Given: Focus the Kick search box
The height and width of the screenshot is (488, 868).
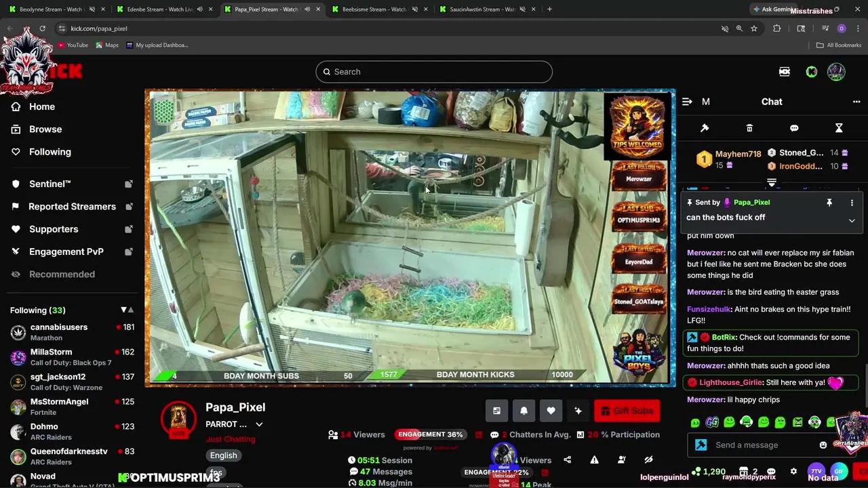Looking at the screenshot, I should [x=434, y=72].
